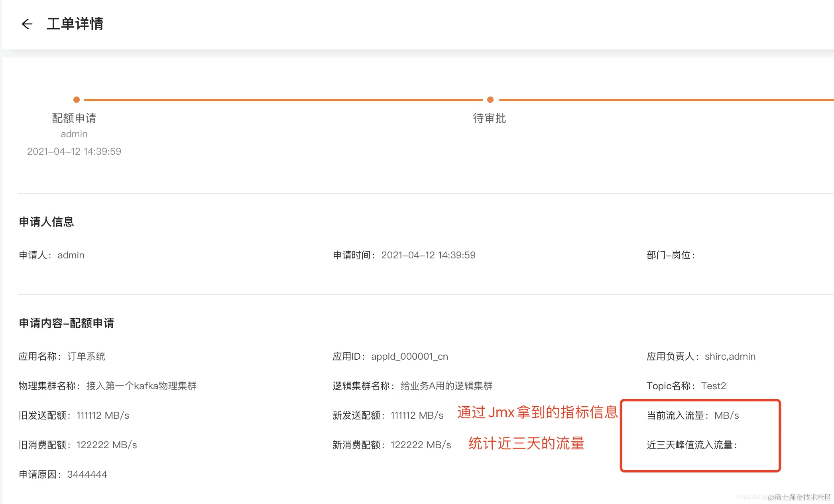Click the 申请时间 timestamp value

coord(428,255)
